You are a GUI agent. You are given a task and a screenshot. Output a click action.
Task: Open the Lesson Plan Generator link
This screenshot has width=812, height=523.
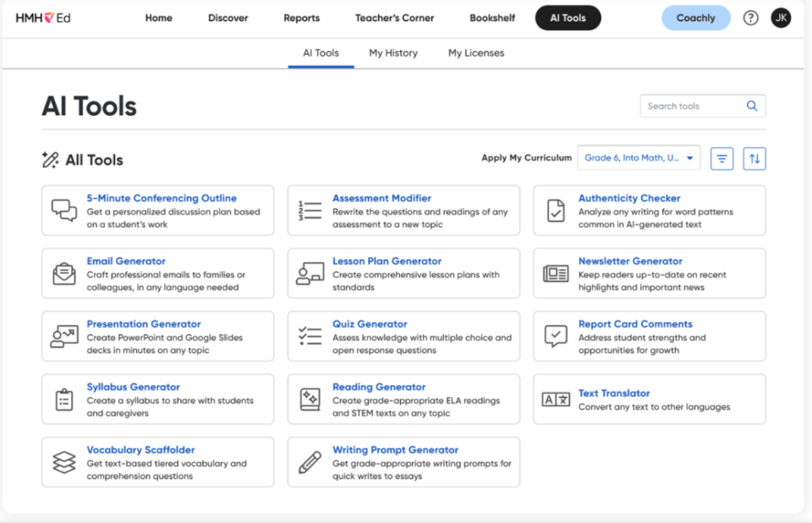pyautogui.click(x=387, y=261)
